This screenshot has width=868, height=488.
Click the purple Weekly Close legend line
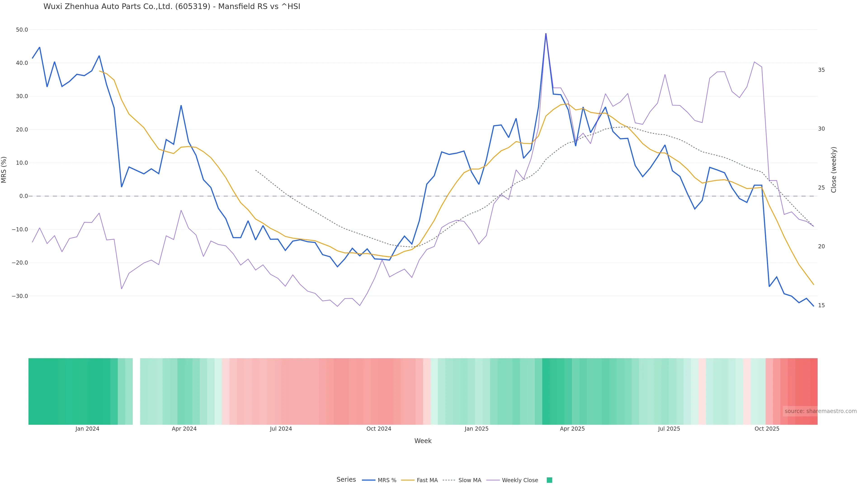point(493,480)
